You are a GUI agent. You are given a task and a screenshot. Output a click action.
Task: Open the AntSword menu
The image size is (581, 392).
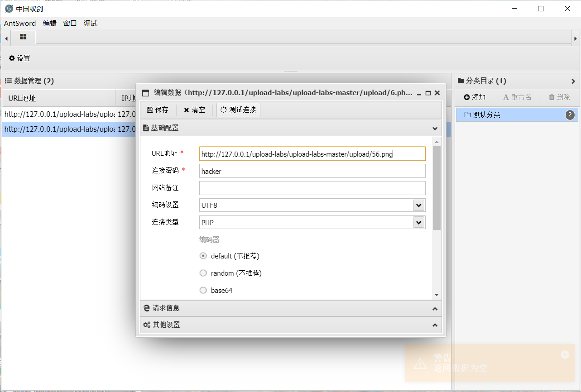tap(20, 24)
